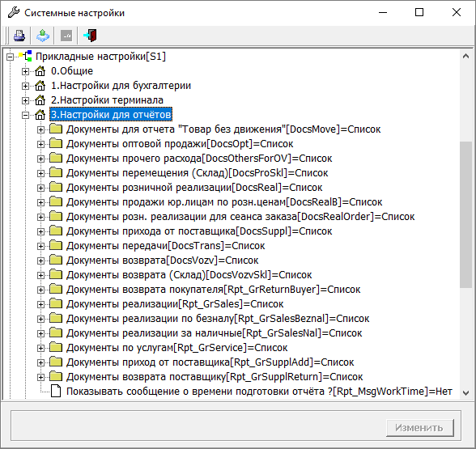Select 0.Общие tree label
The width and height of the screenshot is (476, 449).
[x=72, y=71]
